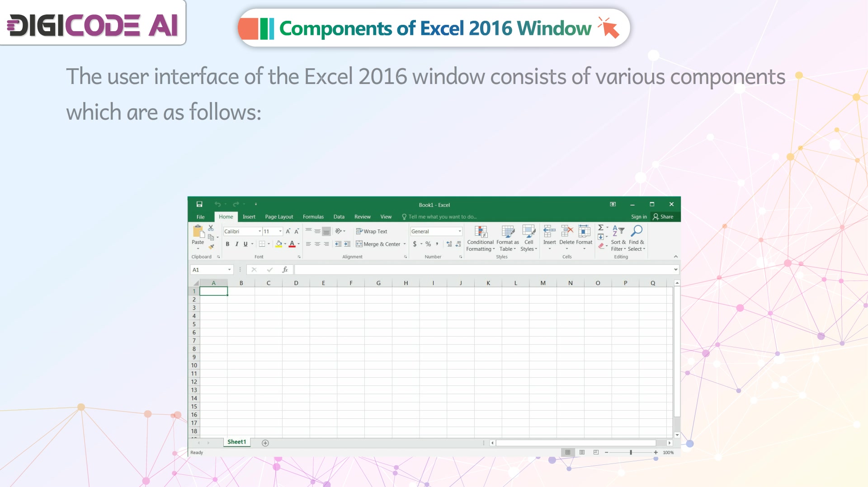Toggle Underline formatting
868x487 pixels.
coord(245,244)
